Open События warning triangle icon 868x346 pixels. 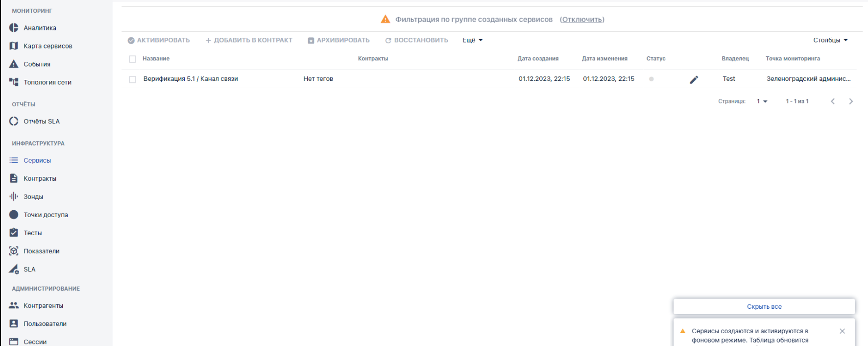[14, 64]
